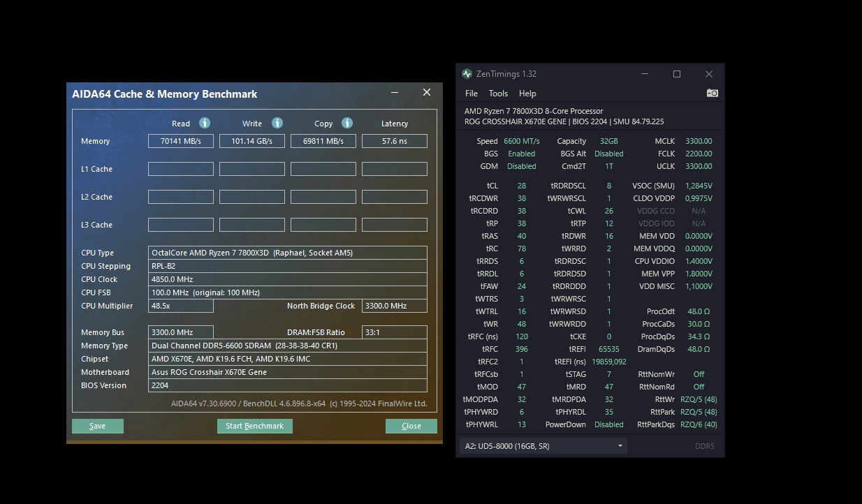Click the Memory Type field Dual Channel DDR5-6600

pyautogui.click(x=288, y=346)
